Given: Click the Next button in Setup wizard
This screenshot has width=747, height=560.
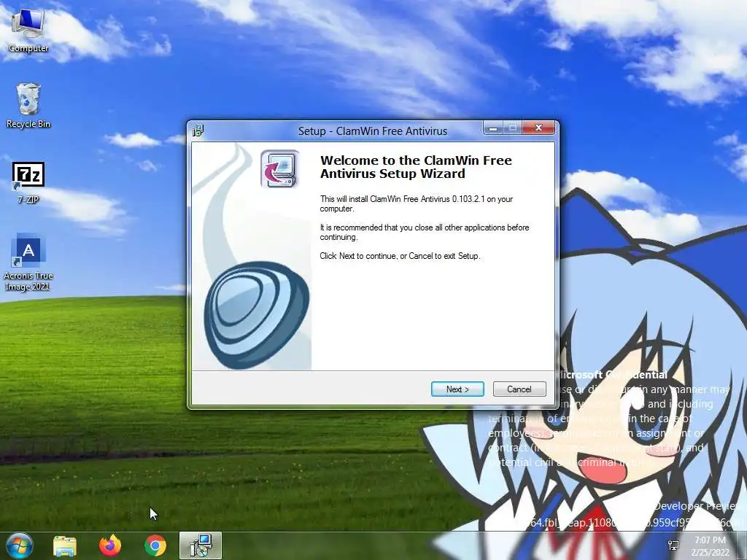Looking at the screenshot, I should 457,389.
